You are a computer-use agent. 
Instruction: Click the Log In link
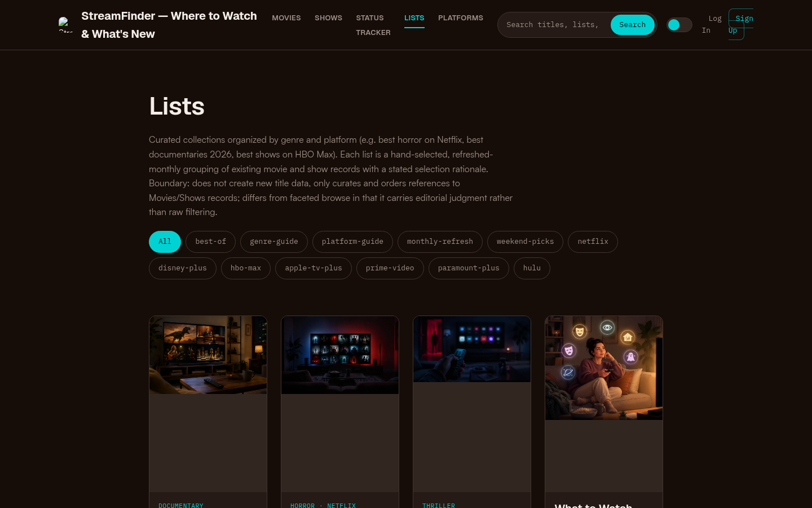(x=712, y=24)
